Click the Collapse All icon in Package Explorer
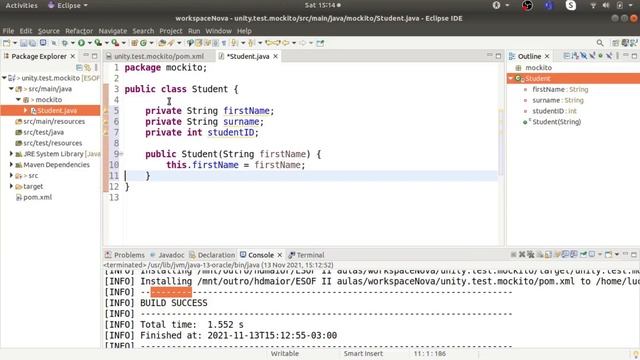Image resolution: width=640 pixels, height=360 pixels. (x=79, y=67)
